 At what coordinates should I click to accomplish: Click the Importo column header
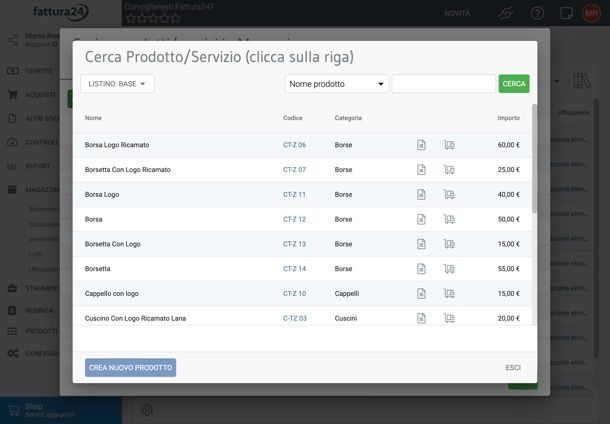point(508,118)
